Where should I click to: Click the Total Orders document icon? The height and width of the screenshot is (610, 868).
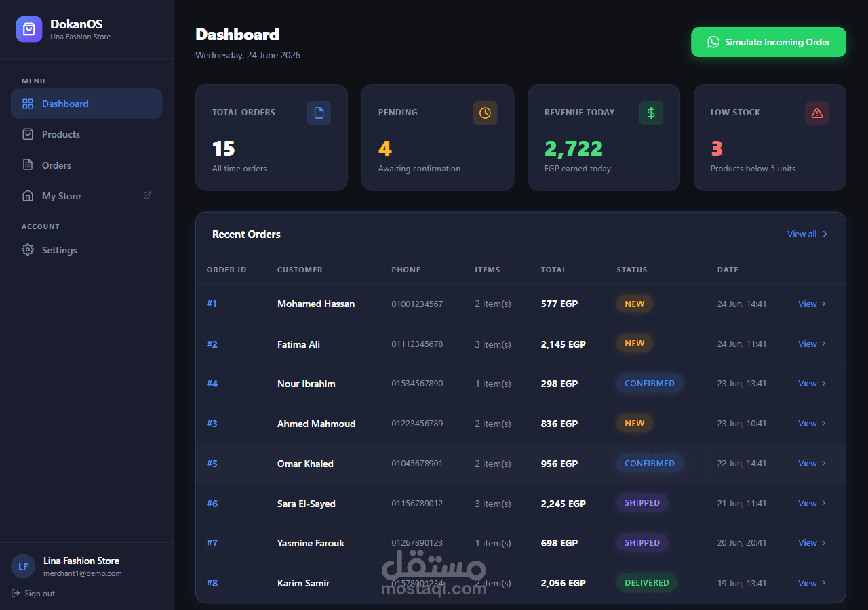319,113
